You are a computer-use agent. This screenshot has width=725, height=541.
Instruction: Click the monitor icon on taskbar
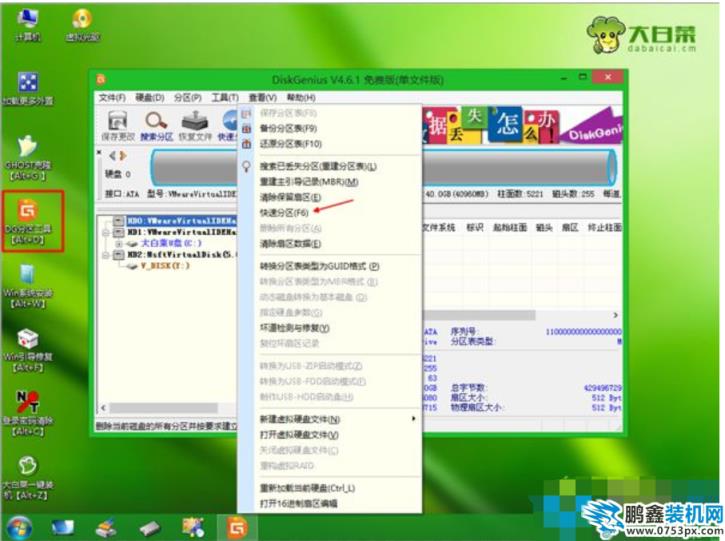point(62,528)
